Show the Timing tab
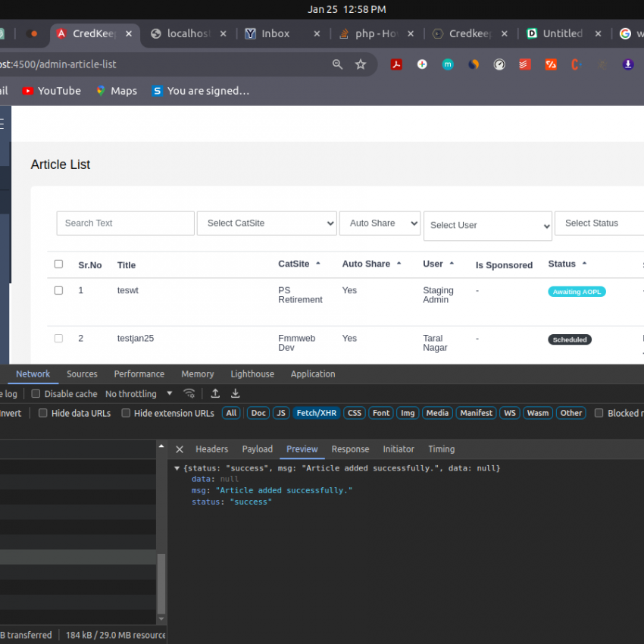Viewport: 644px width, 644px height. coord(442,449)
